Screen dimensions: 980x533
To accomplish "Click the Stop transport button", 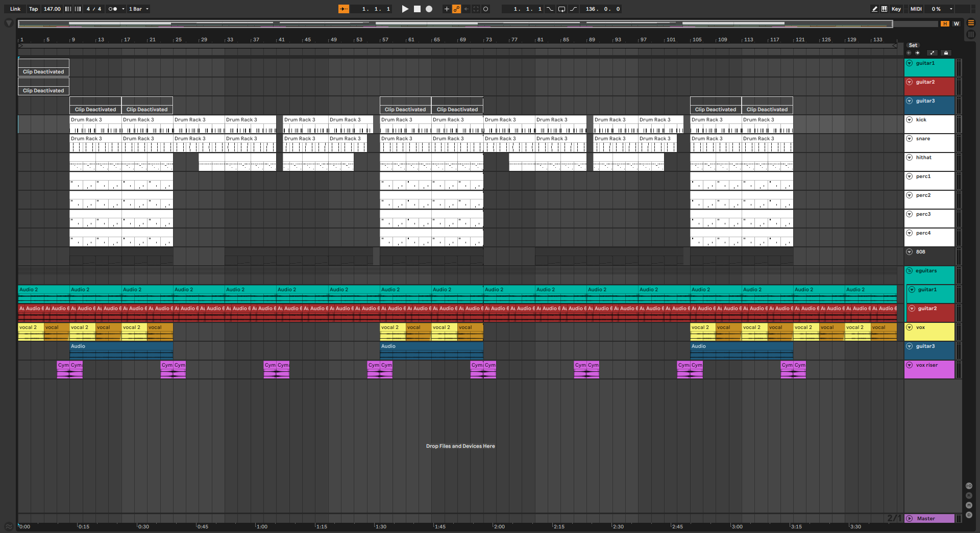I will (417, 9).
